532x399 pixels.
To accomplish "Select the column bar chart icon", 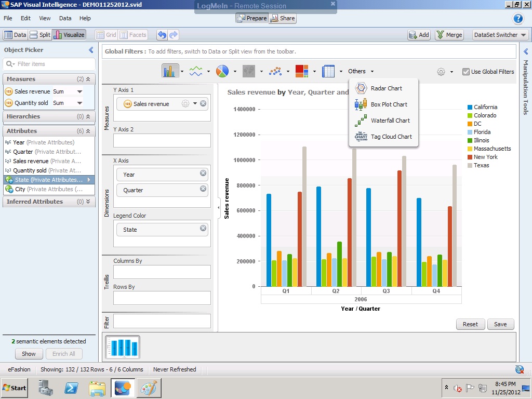I will (169, 71).
